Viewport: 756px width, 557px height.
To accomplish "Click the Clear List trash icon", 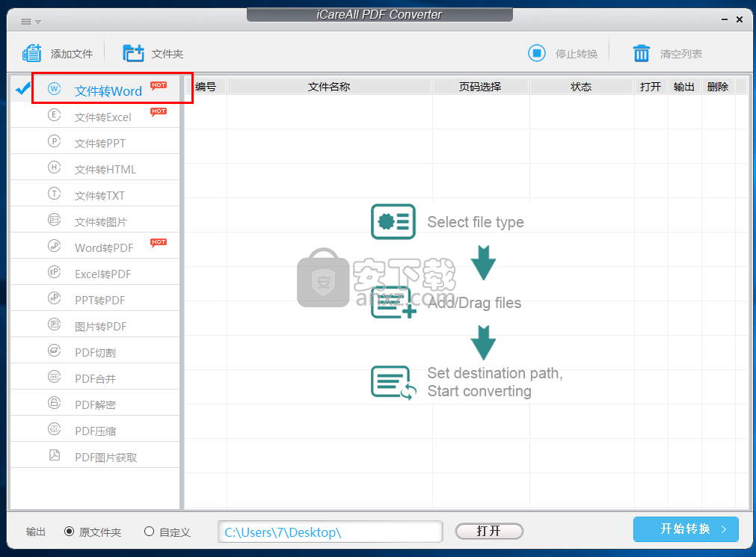I will pos(642,53).
